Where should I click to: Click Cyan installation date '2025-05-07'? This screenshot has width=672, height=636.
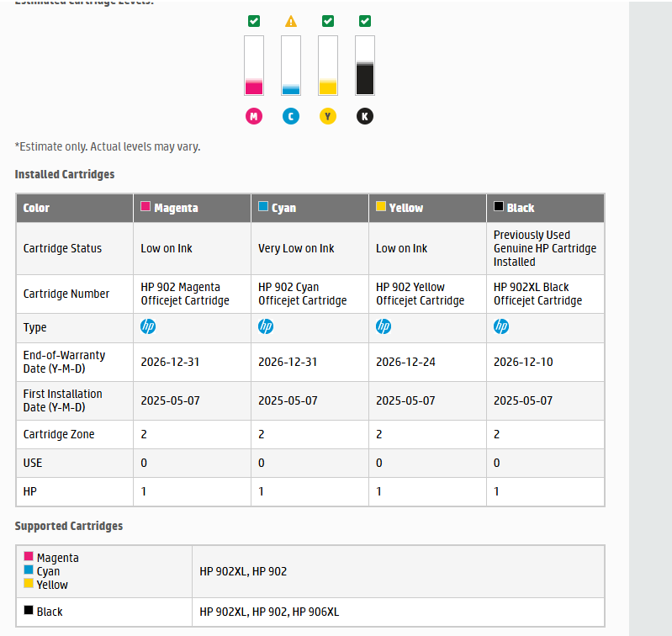pos(288,400)
